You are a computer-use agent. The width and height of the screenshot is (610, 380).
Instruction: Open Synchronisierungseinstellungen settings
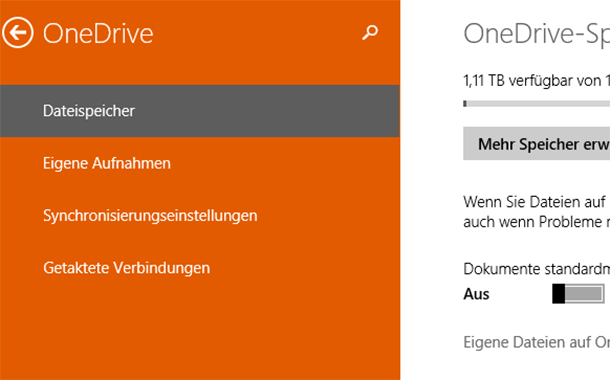(150, 216)
